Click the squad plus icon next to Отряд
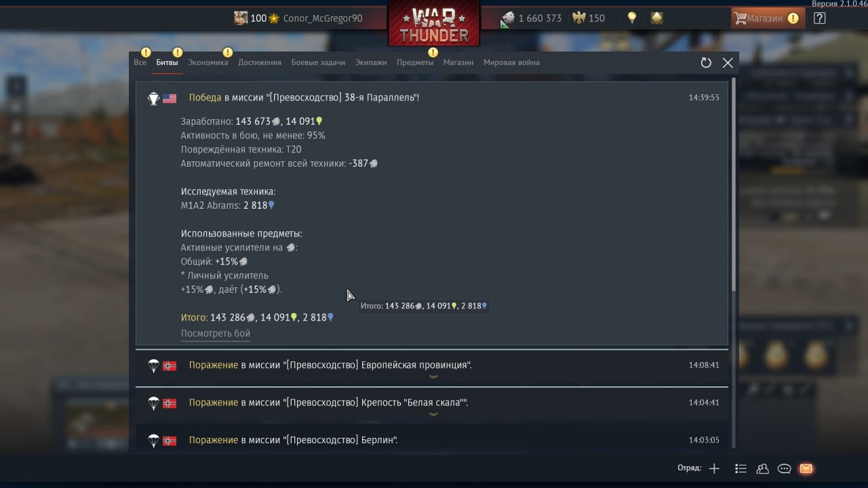 pyautogui.click(x=714, y=468)
